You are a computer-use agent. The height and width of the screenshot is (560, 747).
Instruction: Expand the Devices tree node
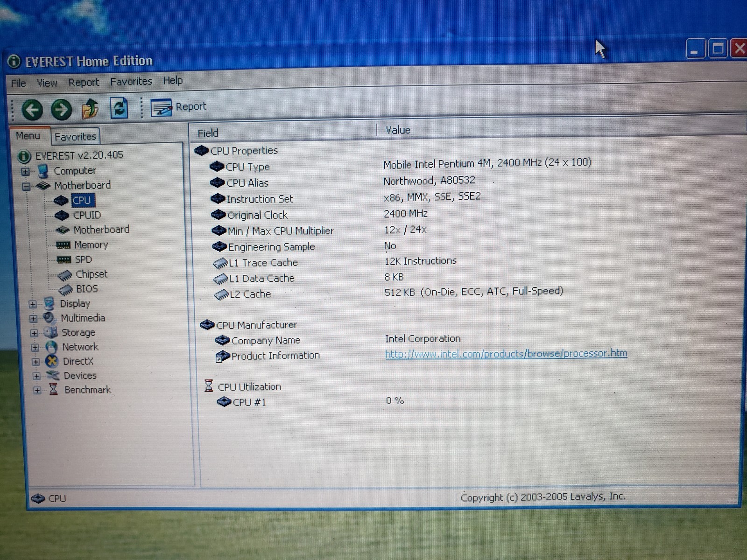pyautogui.click(x=36, y=376)
